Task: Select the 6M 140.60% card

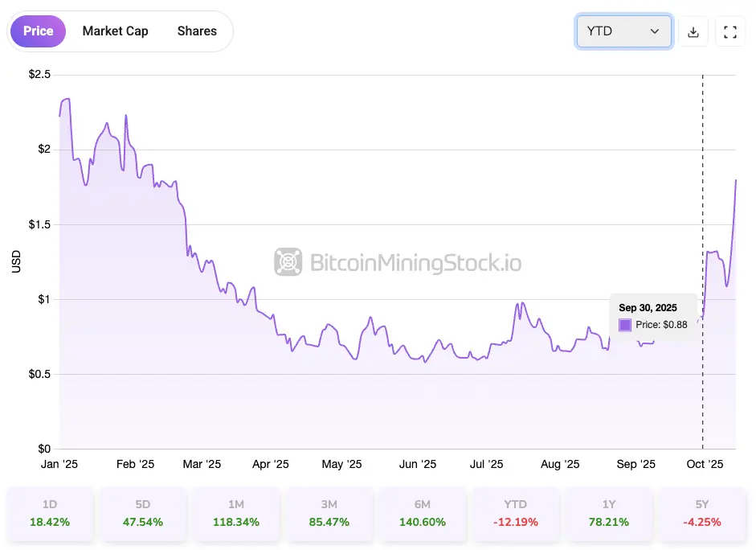Action: [422, 513]
